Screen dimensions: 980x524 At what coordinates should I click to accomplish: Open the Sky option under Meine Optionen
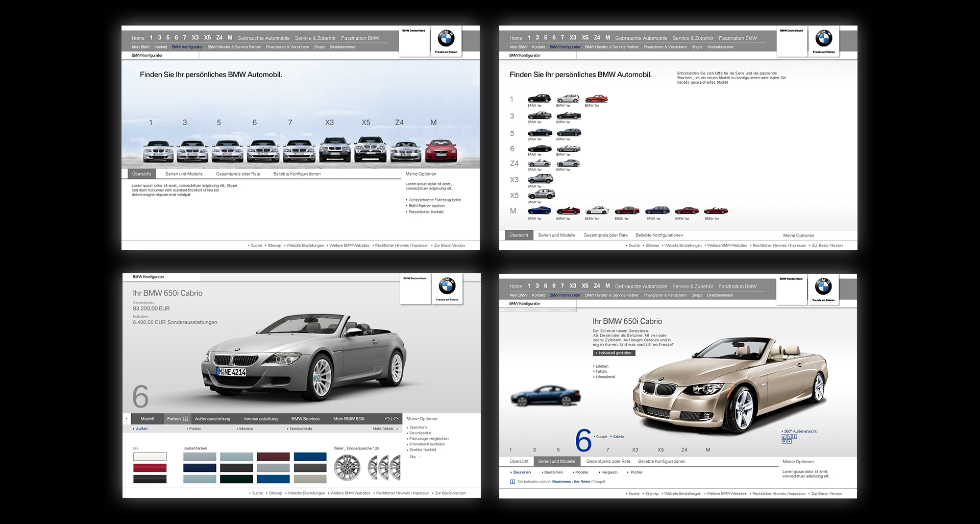tap(412, 457)
